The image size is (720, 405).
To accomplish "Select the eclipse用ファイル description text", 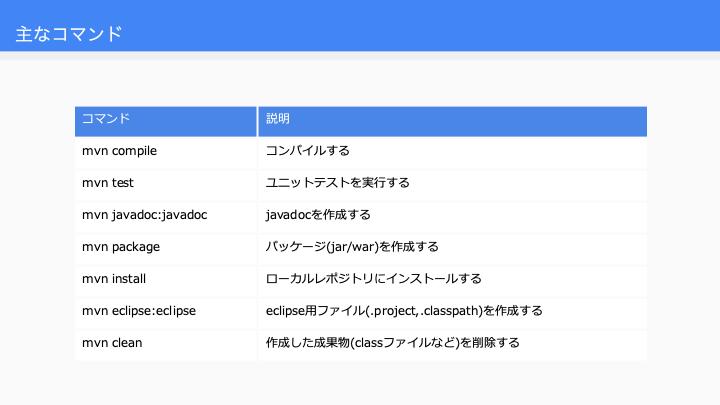I will [404, 311].
